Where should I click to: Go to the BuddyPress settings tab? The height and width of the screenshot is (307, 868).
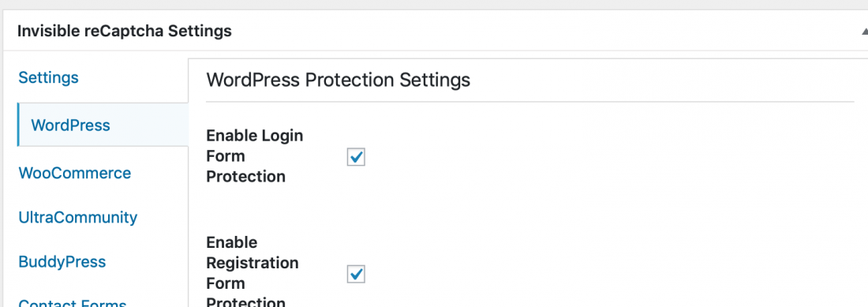(x=62, y=262)
